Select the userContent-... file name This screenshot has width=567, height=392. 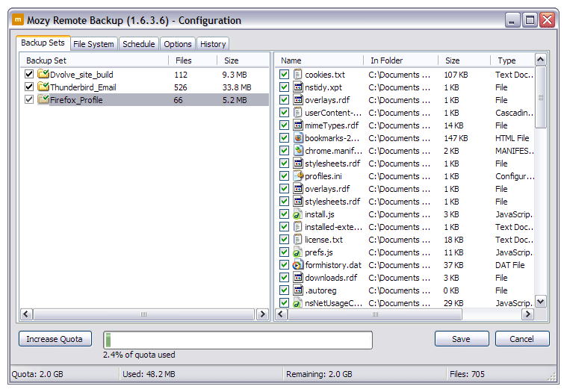pos(332,113)
